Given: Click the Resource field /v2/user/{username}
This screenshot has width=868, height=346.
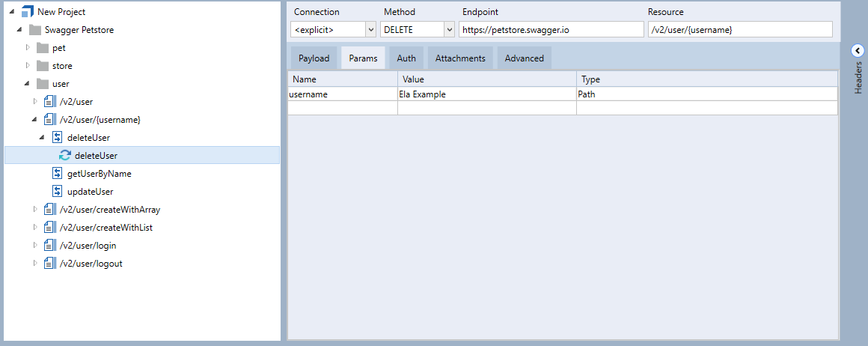Looking at the screenshot, I should coord(740,29).
